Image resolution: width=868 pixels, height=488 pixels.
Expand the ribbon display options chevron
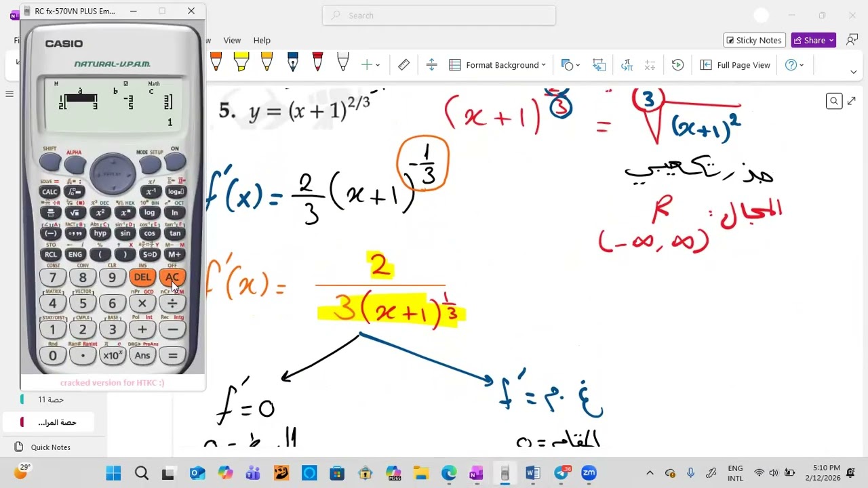[853, 72]
